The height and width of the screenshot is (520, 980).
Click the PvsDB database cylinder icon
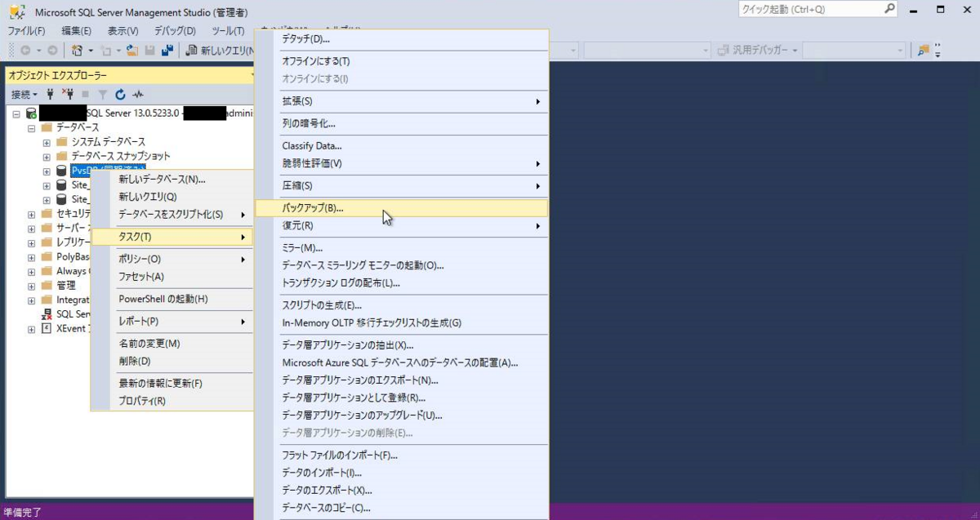(61, 171)
